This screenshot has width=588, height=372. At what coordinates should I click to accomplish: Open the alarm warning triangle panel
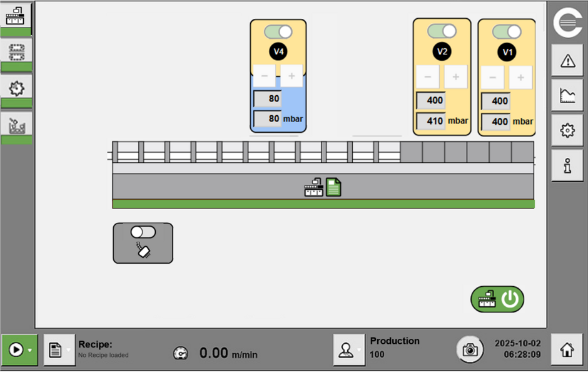567,60
